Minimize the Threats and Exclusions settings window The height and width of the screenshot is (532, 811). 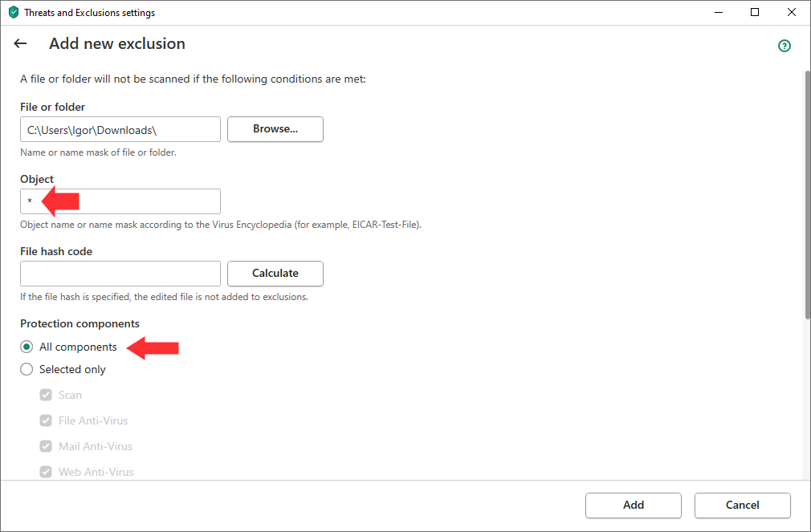(719, 12)
